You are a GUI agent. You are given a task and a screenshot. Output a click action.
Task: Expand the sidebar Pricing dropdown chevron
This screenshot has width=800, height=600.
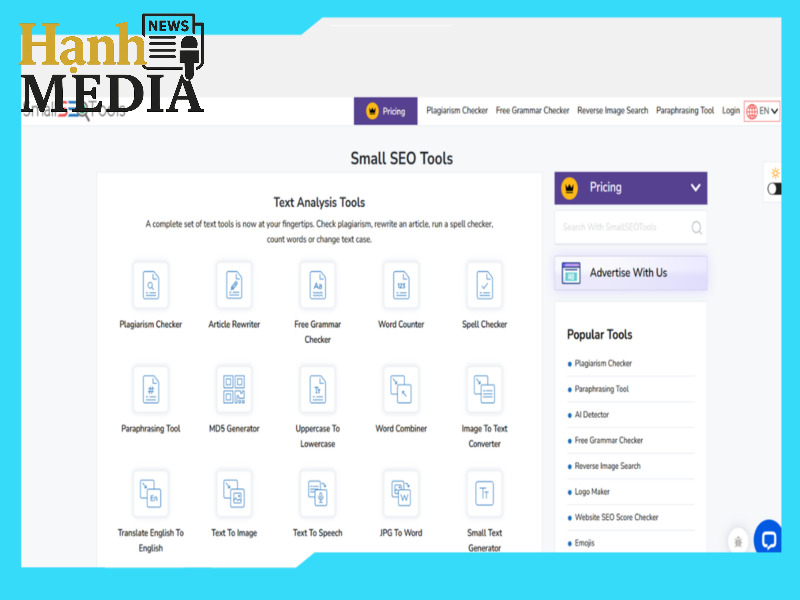(x=695, y=188)
